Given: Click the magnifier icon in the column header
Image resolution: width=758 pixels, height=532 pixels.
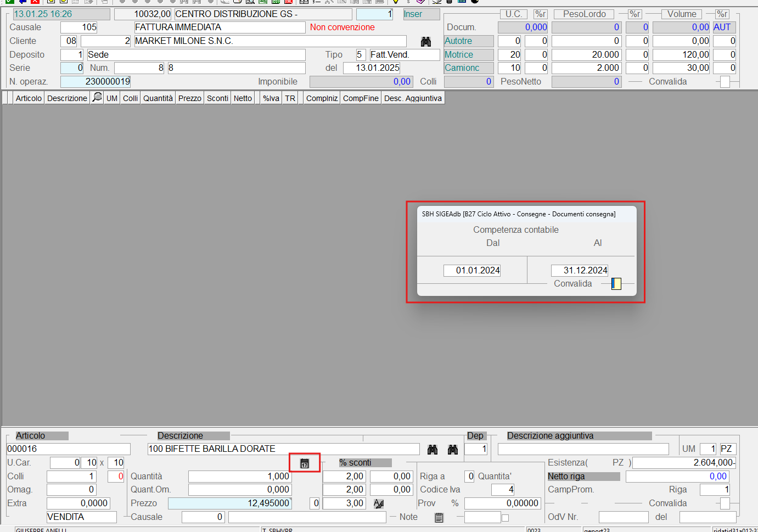Looking at the screenshot, I should point(97,98).
